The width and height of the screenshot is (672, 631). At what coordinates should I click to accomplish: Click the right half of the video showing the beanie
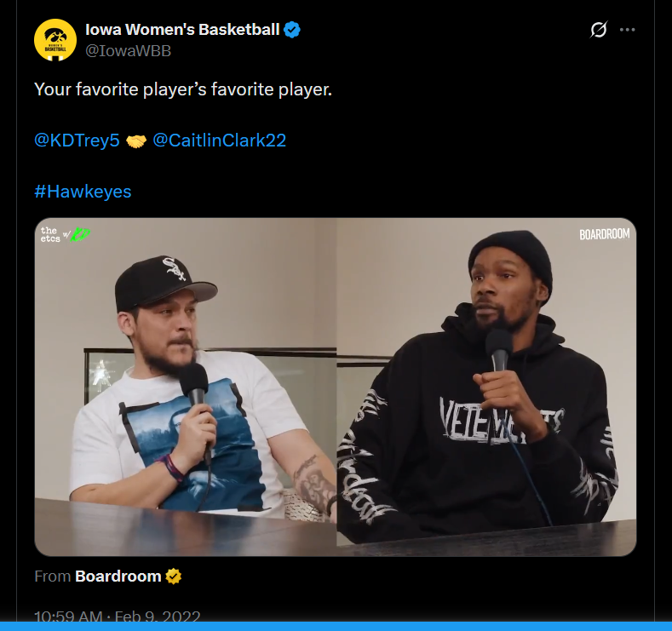point(486,387)
